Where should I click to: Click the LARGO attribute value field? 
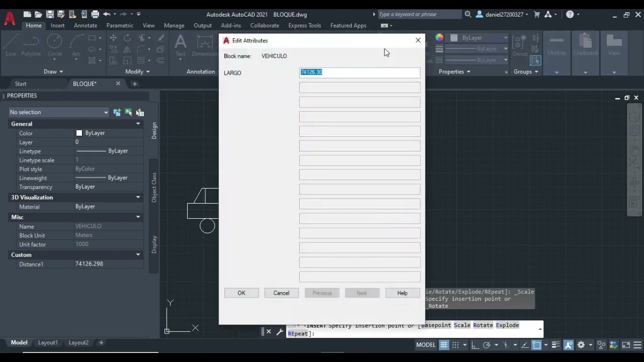[x=360, y=72]
